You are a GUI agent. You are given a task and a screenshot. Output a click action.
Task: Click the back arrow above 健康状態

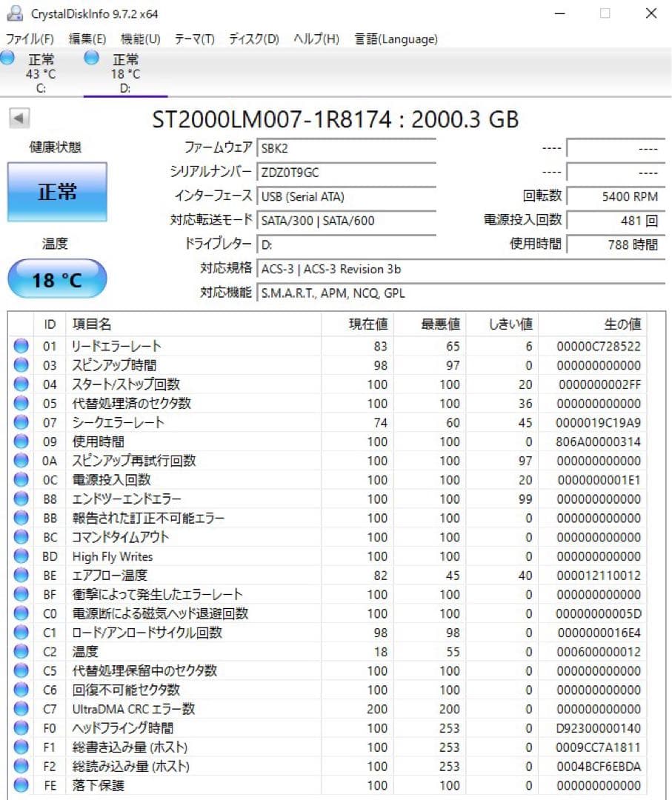tap(19, 119)
